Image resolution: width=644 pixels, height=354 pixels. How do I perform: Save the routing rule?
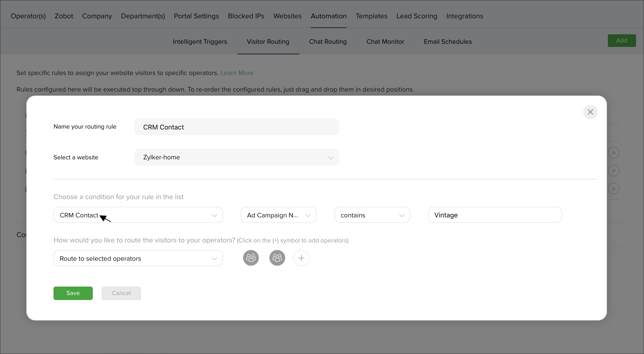73,293
